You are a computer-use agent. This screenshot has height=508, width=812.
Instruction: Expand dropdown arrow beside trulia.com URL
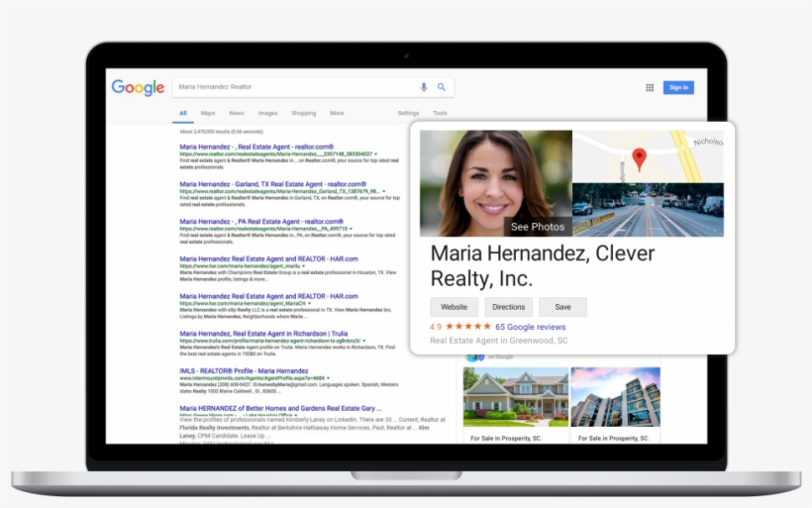[x=364, y=341]
